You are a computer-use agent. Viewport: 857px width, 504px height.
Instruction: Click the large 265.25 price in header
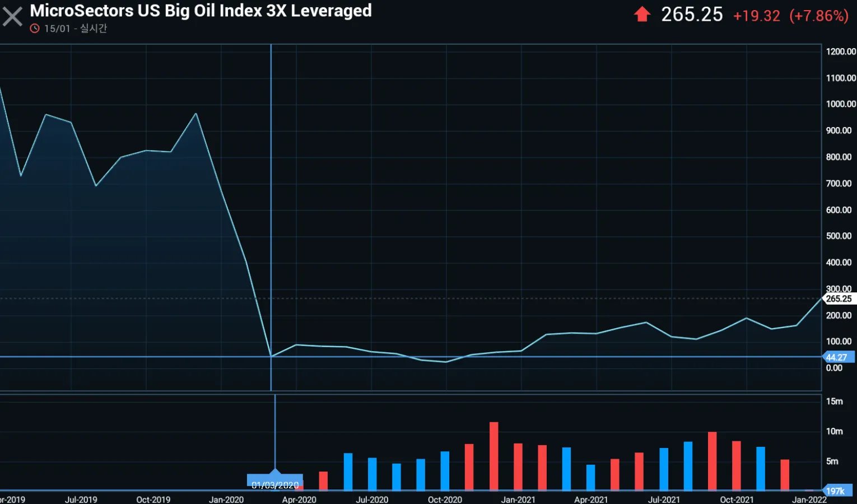click(x=692, y=15)
